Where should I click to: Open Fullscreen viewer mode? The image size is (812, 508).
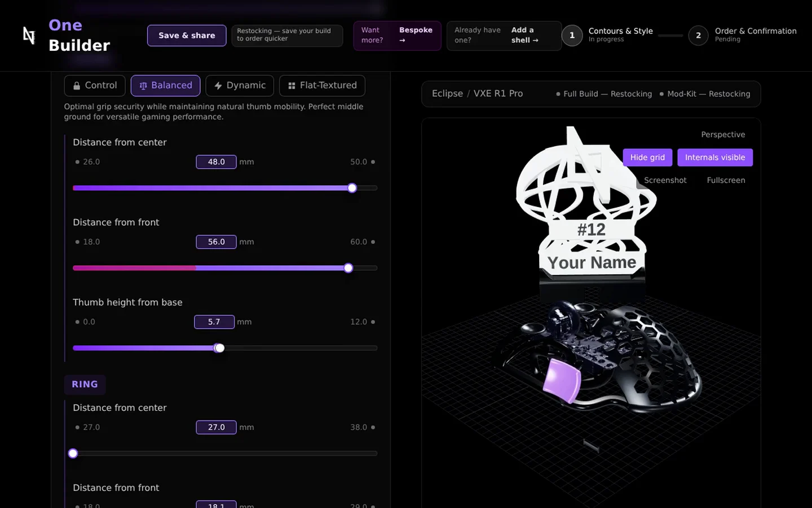click(x=726, y=180)
